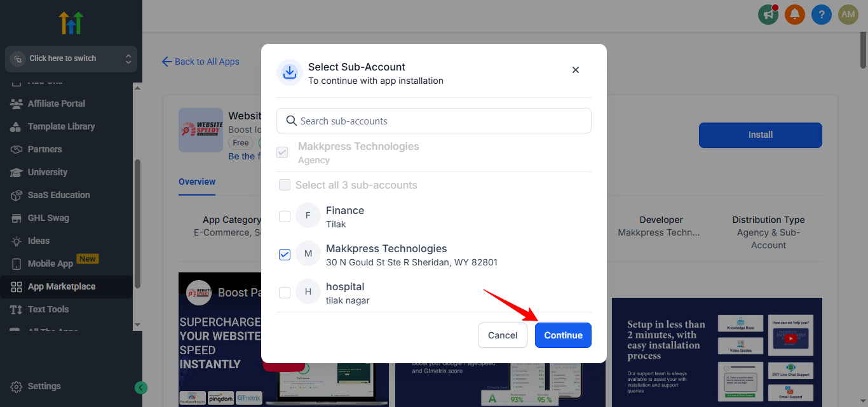The width and height of the screenshot is (868, 407).
Task: Click the Mobile App phone icon
Action: click(17, 264)
